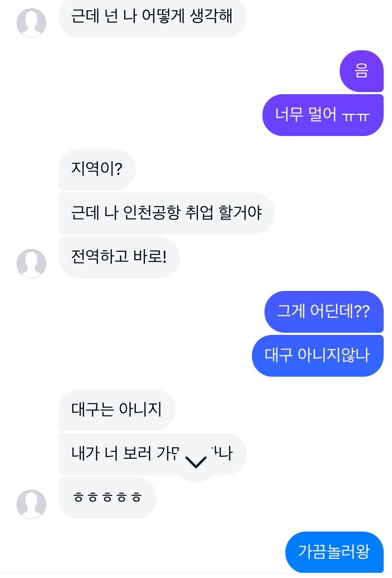
Task: Select the sent message '그게 어딘데??'
Action: click(324, 311)
